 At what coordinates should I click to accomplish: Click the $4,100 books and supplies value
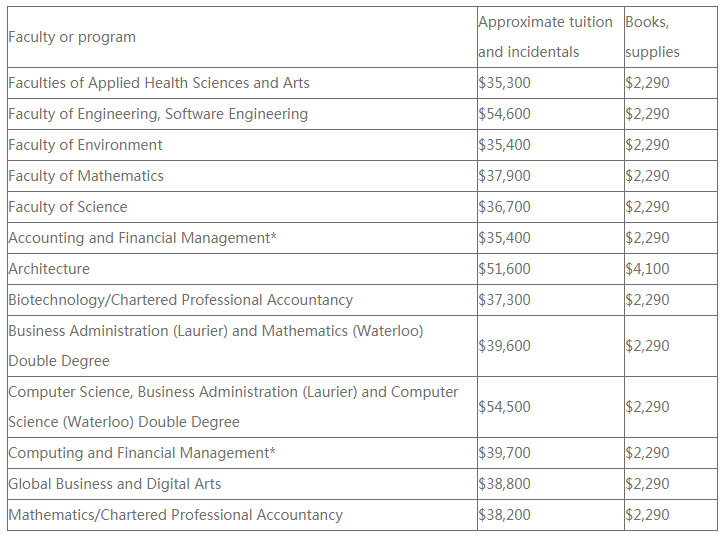[x=648, y=269]
